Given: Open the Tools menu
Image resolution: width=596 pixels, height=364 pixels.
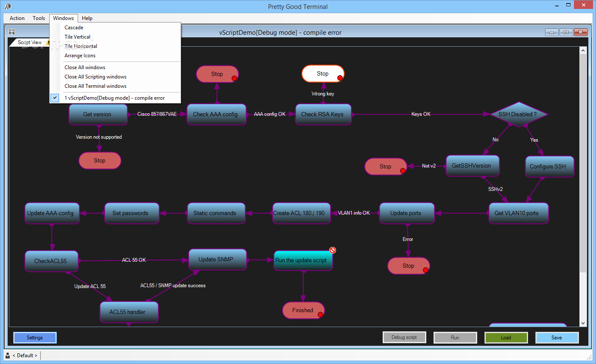Looking at the screenshot, I should click(x=39, y=18).
